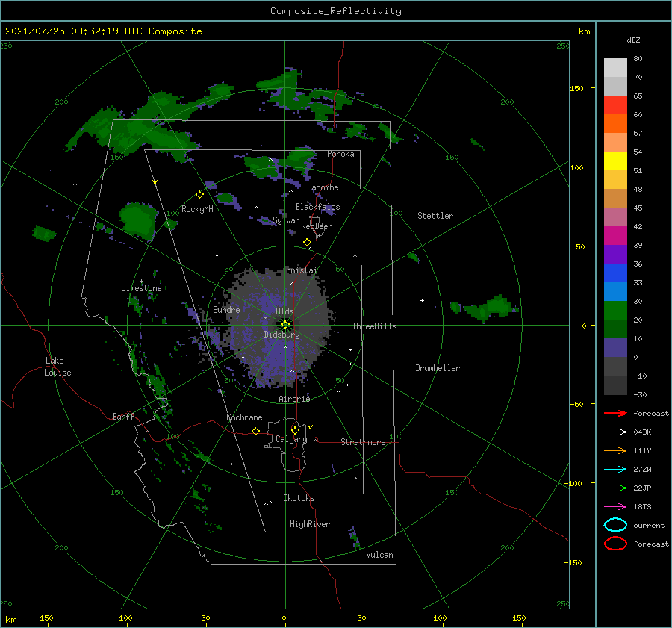Click the dBZ legend heading

tap(633, 40)
